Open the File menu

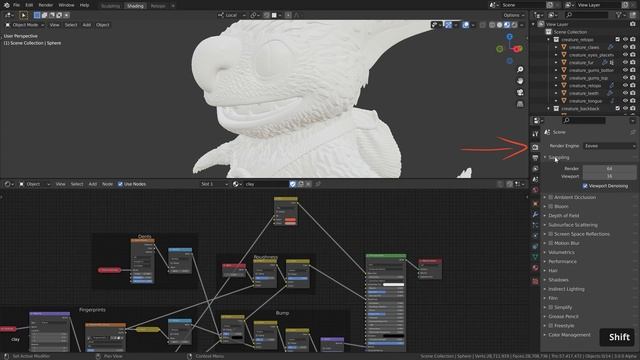tap(16, 5)
